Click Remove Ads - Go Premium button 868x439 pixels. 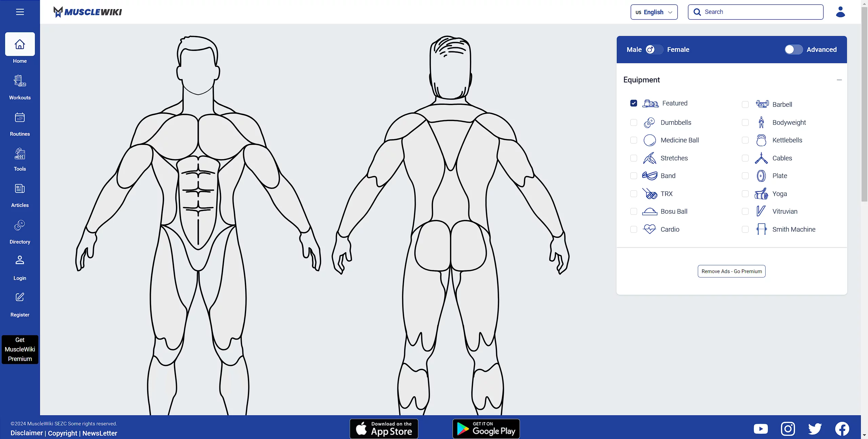pyautogui.click(x=731, y=271)
